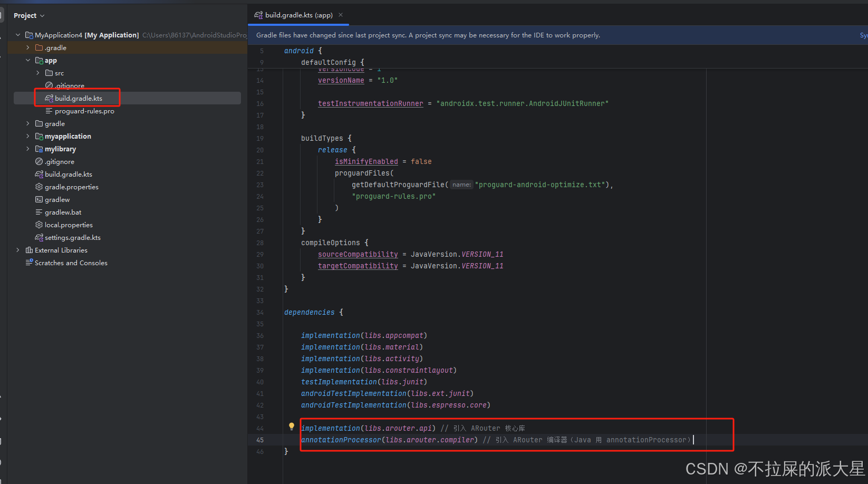Click the Gradle icon on the editor tab

tap(258, 15)
